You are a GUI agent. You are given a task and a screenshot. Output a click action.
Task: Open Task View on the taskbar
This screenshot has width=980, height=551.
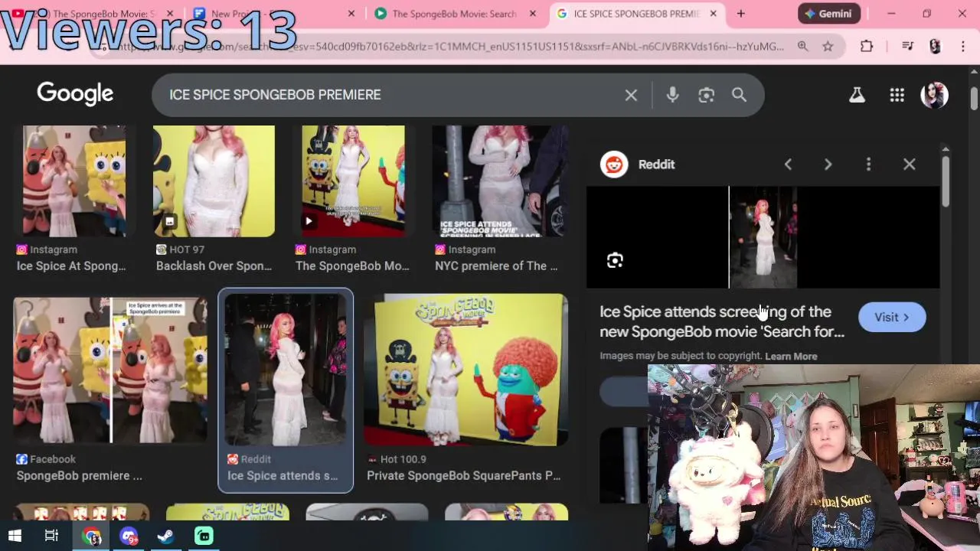click(51, 536)
